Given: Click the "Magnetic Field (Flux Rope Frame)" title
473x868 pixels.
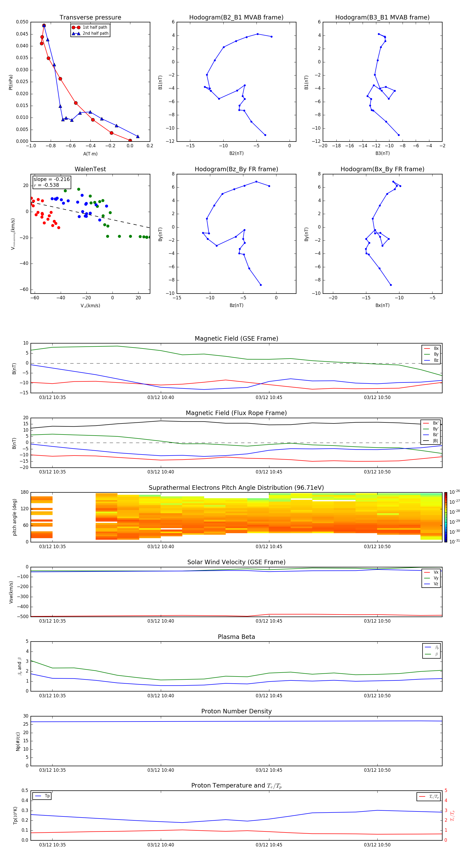Looking at the screenshot, I should coord(236,413).
